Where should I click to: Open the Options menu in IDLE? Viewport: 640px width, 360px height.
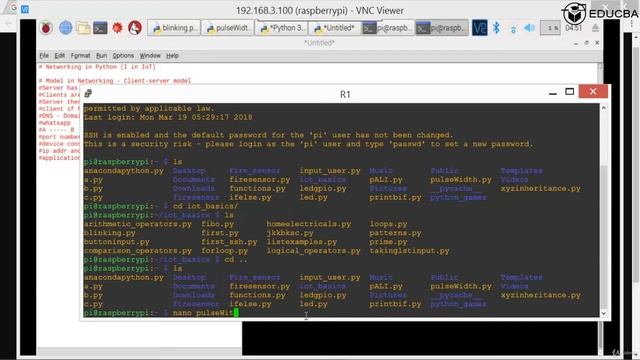[x=123, y=56]
